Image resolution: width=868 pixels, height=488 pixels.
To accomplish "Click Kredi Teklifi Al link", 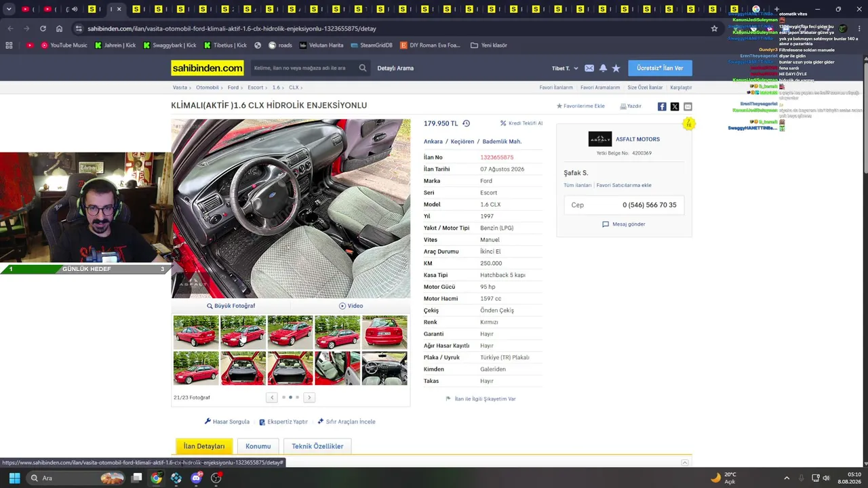I will pyautogui.click(x=521, y=123).
